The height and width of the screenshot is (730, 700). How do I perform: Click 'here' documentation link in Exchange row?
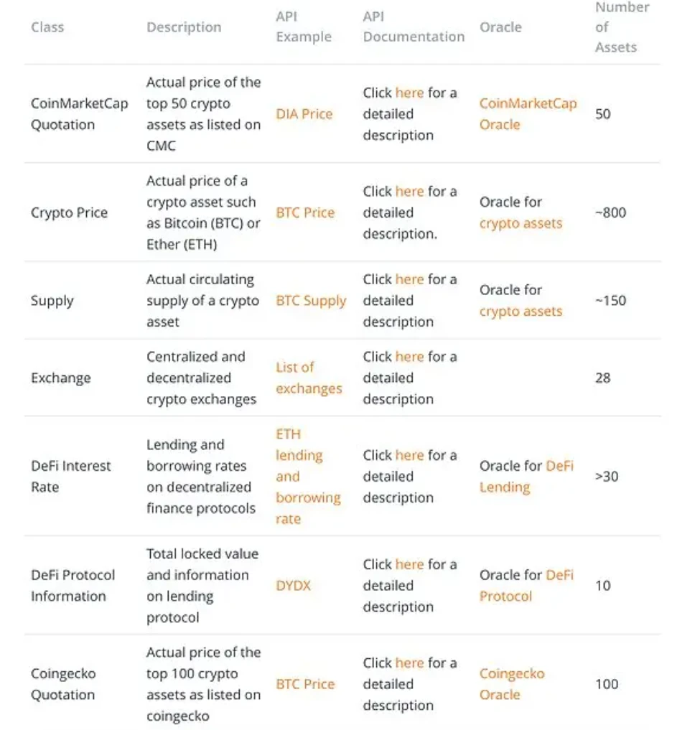409,357
